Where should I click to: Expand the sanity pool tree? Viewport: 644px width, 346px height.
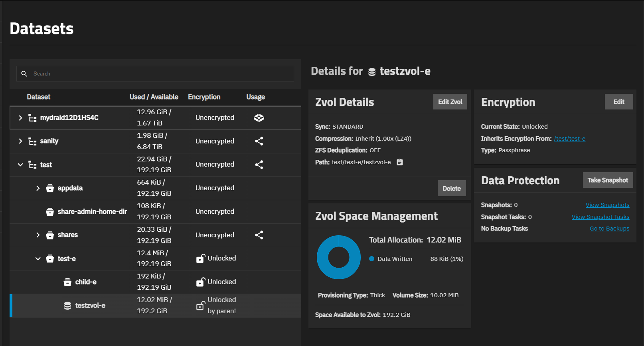pyautogui.click(x=20, y=141)
